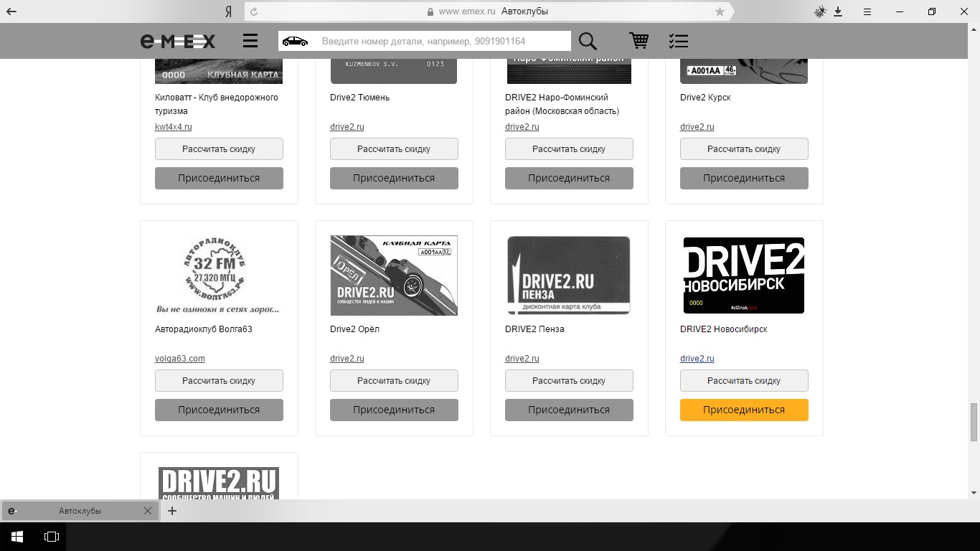
Task: Open drive2.ru link under Drive2 Тюмень
Action: click(x=347, y=127)
